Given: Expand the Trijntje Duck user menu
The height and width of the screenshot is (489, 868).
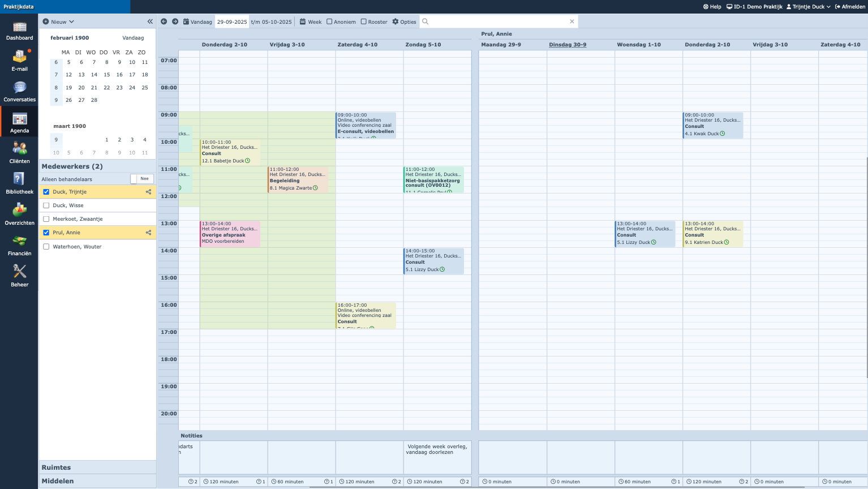Looking at the screenshot, I should click(x=808, y=7).
